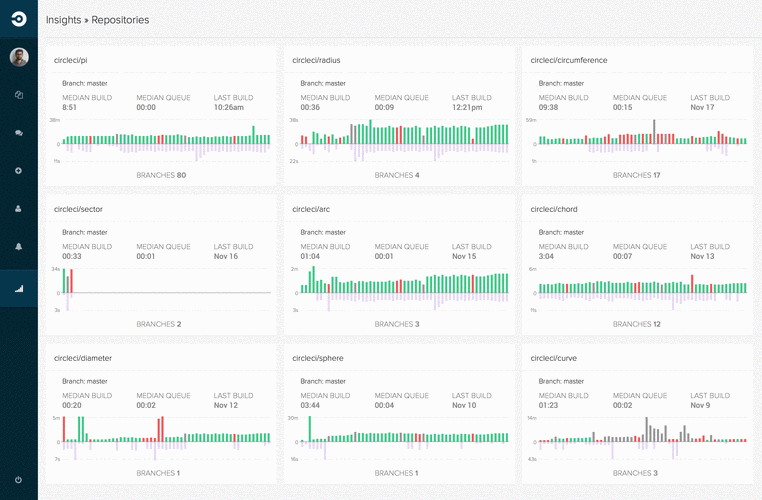The width and height of the screenshot is (762, 500).
Task: Click the circleci/chord repository title
Action: (554, 209)
